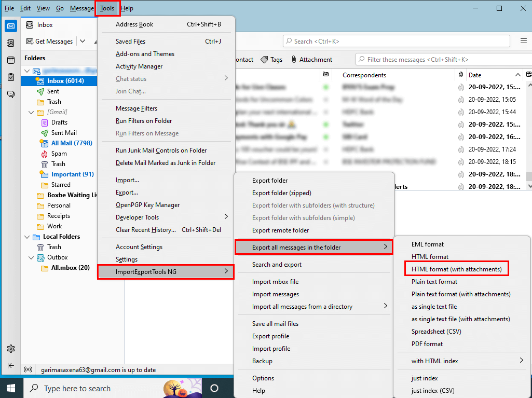
Task: Open the Windows Start button
Action: (x=11, y=388)
